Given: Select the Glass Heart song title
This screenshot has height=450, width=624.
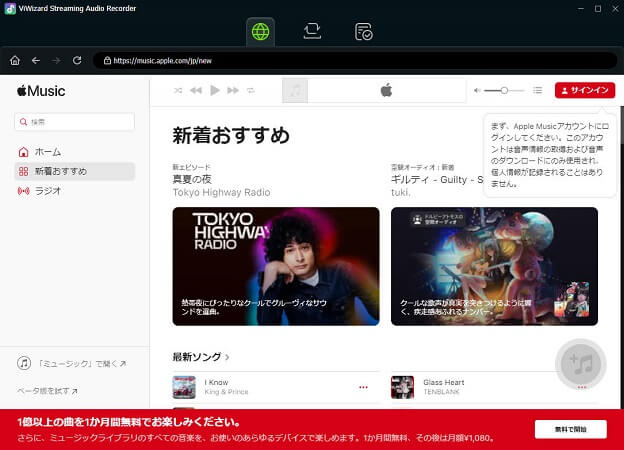Looking at the screenshot, I should click(444, 382).
